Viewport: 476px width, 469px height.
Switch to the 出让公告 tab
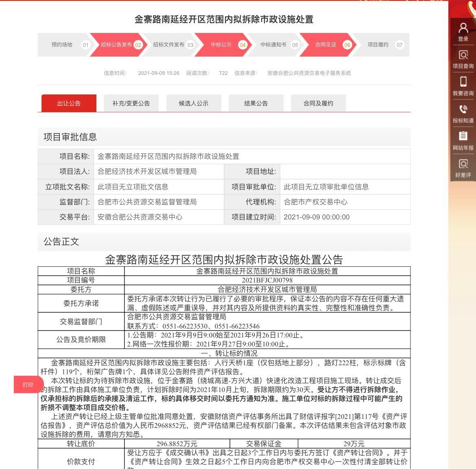coord(69,103)
